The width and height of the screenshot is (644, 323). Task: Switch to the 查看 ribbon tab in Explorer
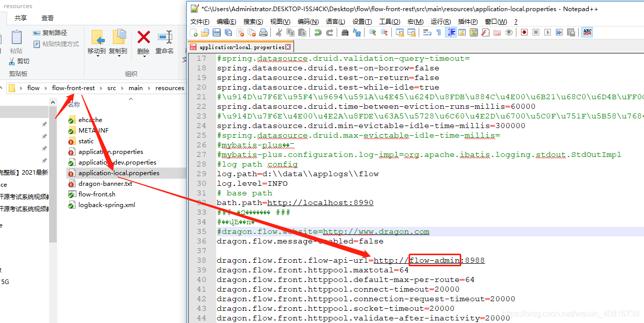pos(48,18)
